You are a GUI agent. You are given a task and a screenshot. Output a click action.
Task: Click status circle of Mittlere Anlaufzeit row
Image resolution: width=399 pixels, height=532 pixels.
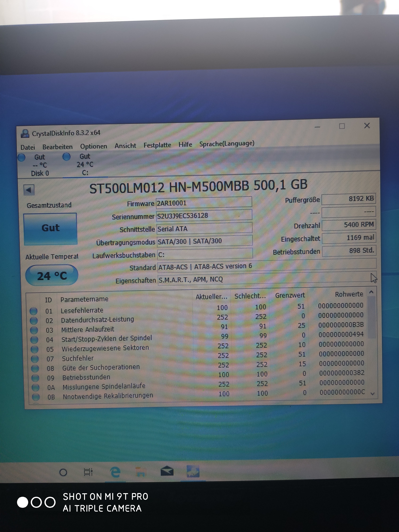tap(34, 331)
